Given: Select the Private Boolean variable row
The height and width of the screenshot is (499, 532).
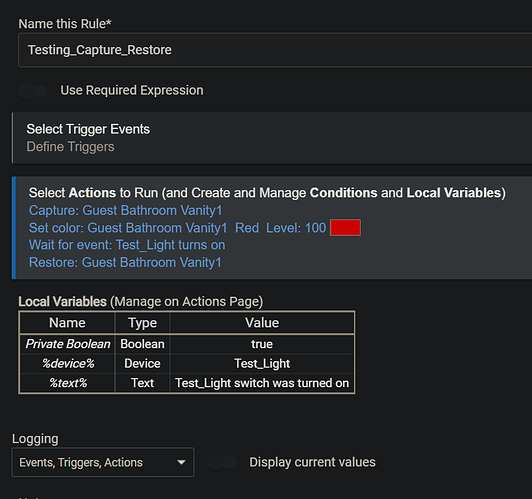Looking at the screenshot, I should click(187, 344).
